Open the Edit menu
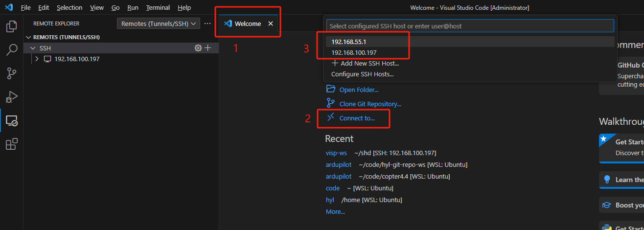This screenshot has height=230, width=644. pos(44,8)
